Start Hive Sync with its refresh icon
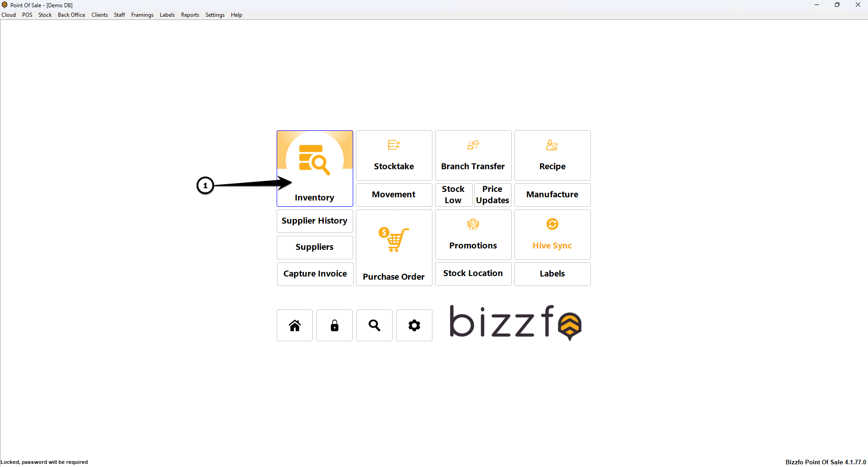The height and width of the screenshot is (467, 868). pos(552,224)
